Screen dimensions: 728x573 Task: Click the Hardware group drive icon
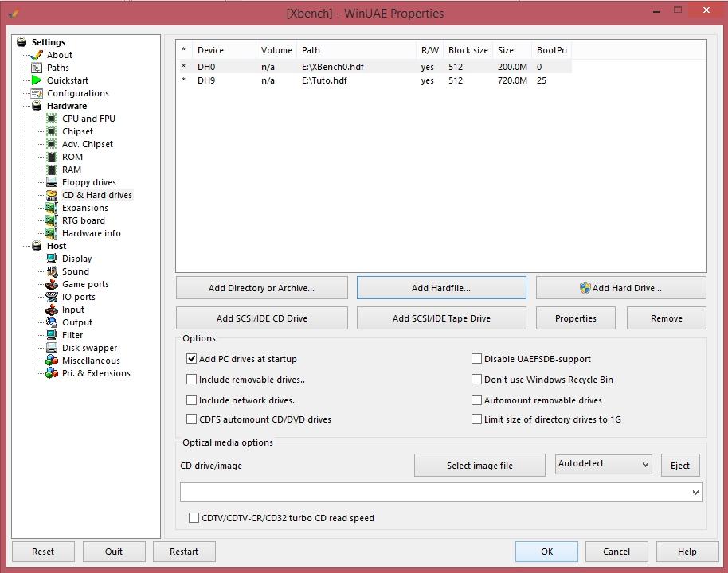36,106
